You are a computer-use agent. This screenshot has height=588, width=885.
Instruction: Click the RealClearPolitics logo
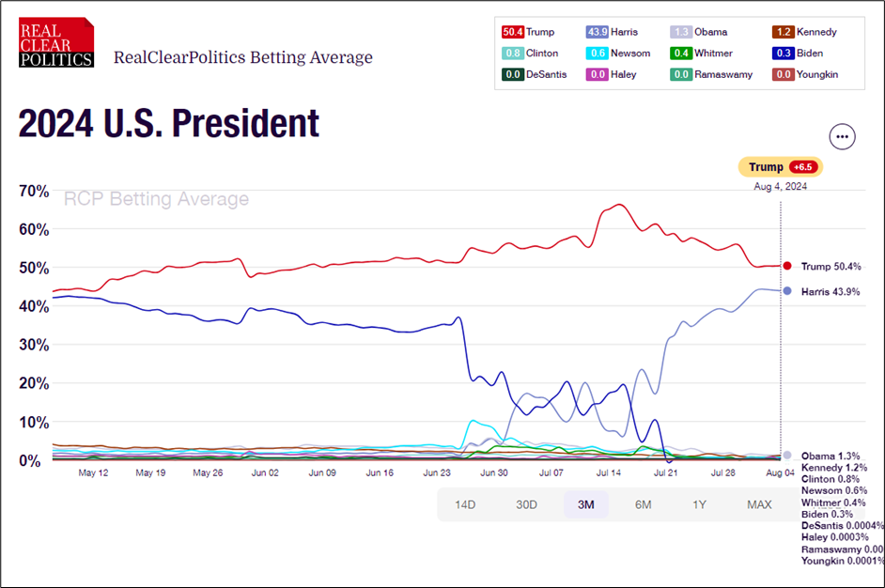pos(55,41)
